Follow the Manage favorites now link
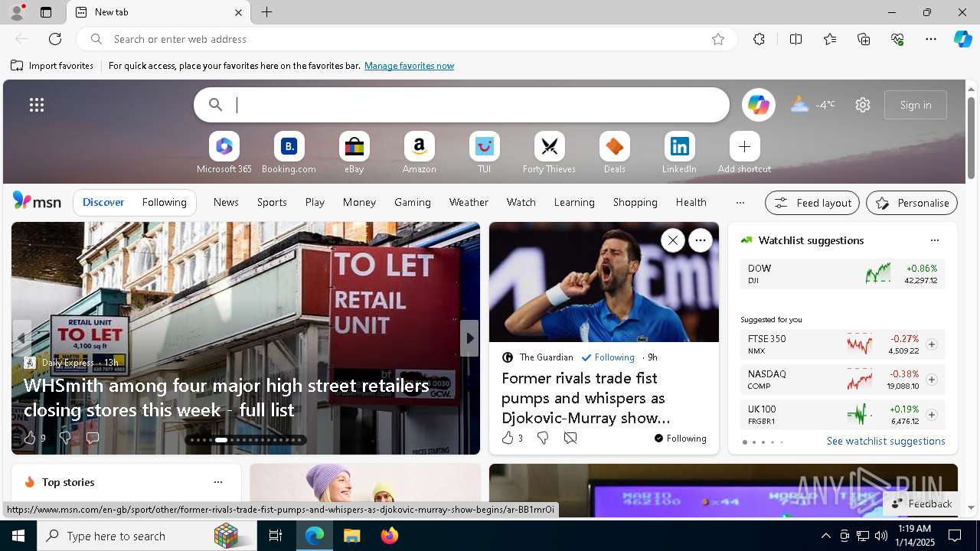This screenshot has height=551, width=980. (x=409, y=66)
